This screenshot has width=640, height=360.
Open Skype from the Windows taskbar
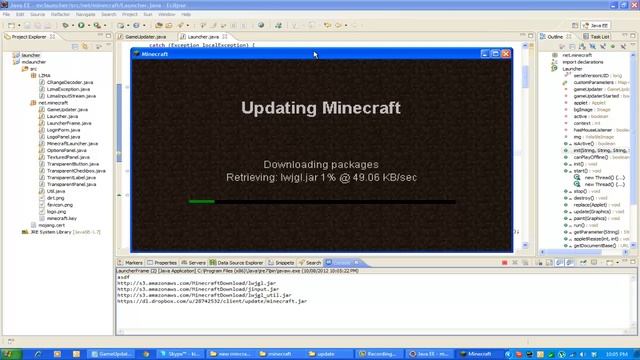click(180, 354)
